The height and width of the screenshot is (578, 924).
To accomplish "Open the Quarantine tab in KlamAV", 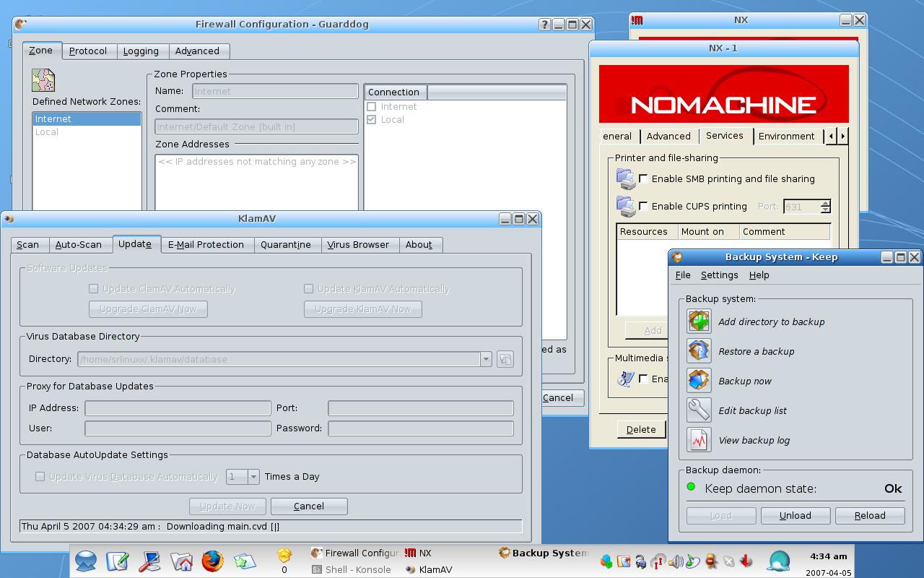I will point(286,245).
